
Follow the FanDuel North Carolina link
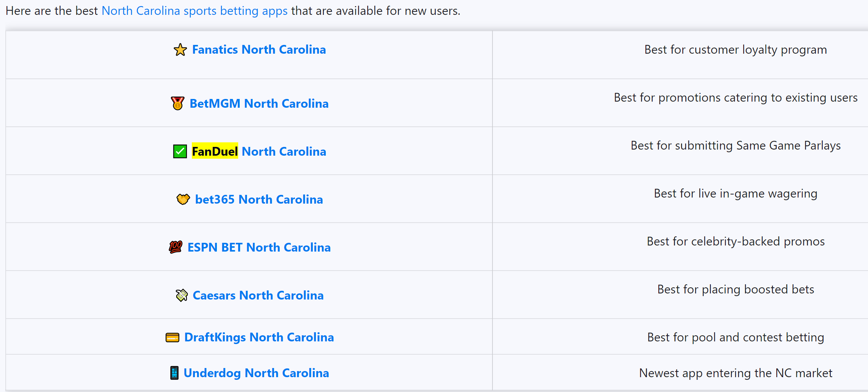(259, 151)
